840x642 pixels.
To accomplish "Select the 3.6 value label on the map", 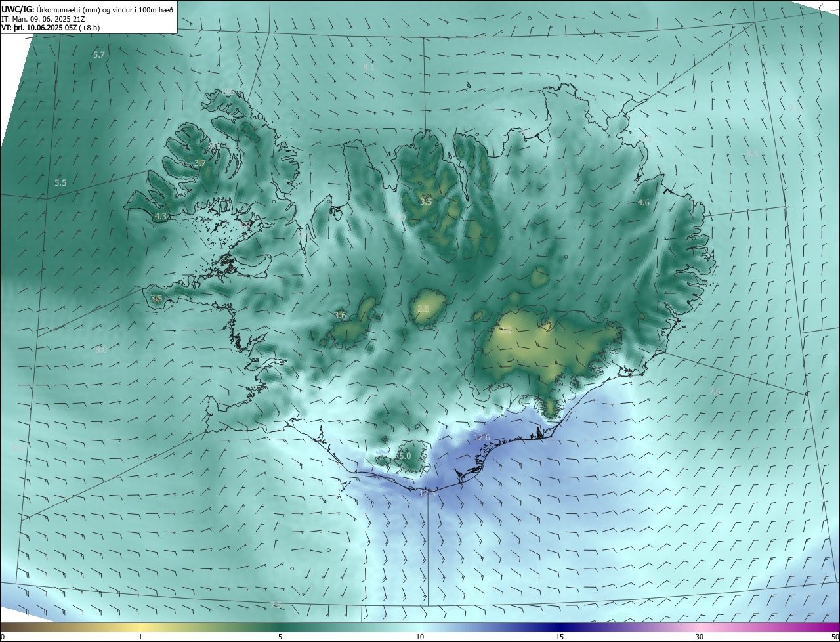I will 340,315.
